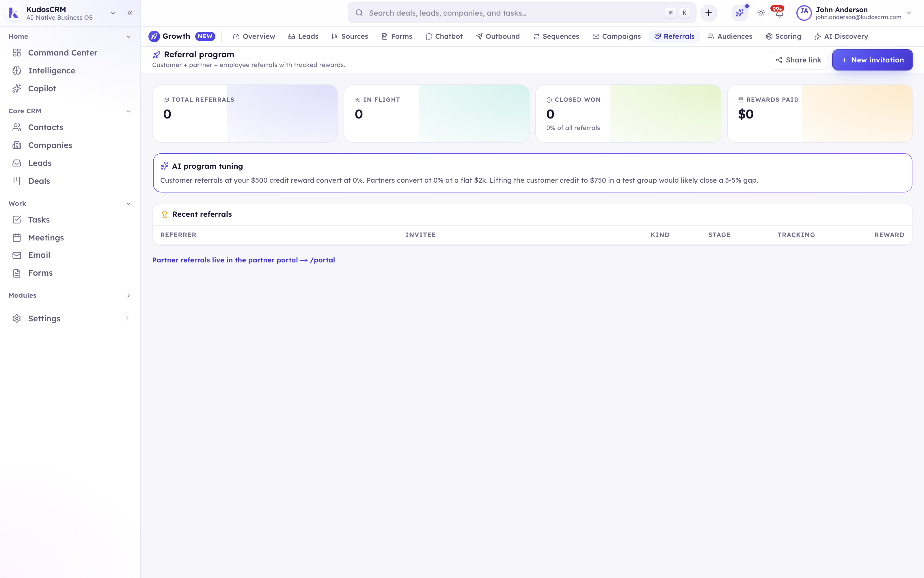This screenshot has width=924, height=578.
Task: Click the Share link button
Action: (x=798, y=60)
